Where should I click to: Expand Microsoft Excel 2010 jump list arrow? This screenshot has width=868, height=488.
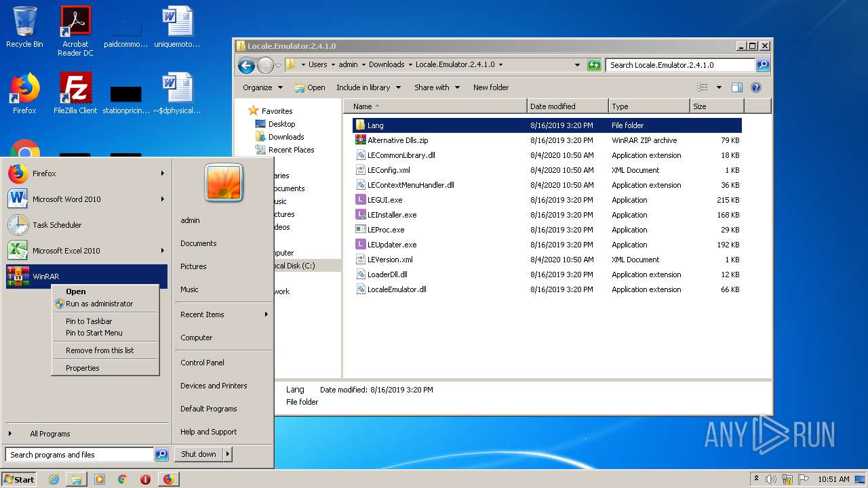pyautogui.click(x=163, y=251)
